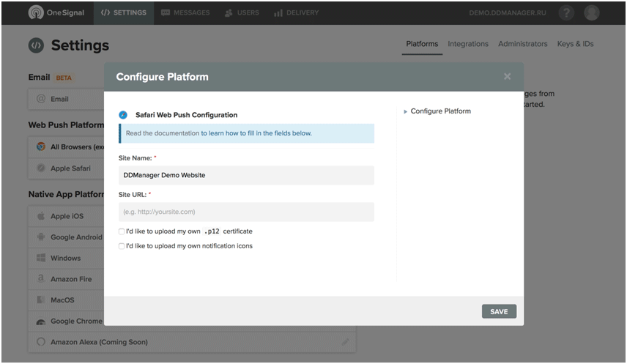
Task: Select the MacOS platform label
Action: tap(62, 300)
